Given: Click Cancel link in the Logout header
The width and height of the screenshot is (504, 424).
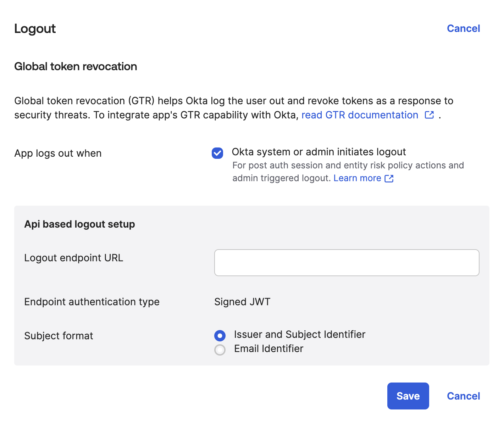Looking at the screenshot, I should pos(463,28).
